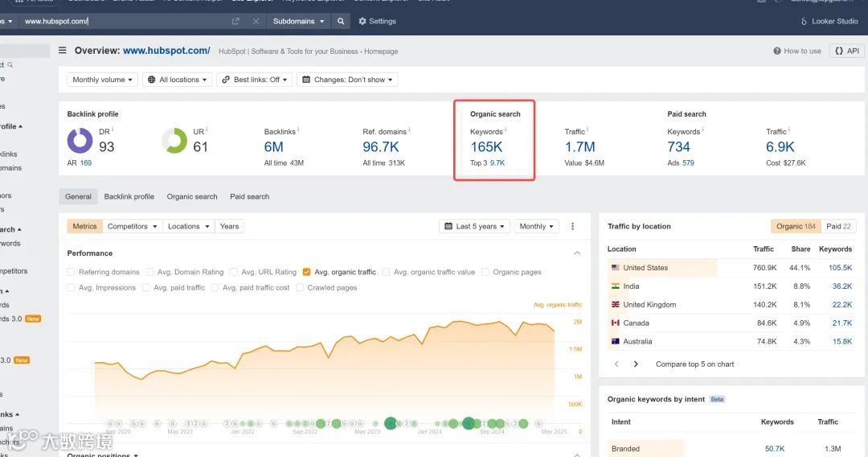
Task: Click the India flag icon
Action: pos(615,286)
